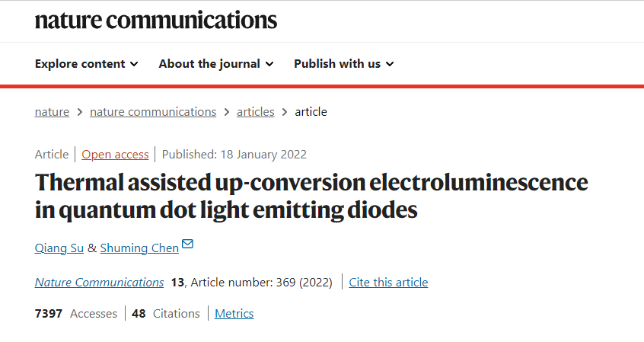Click the italic Nature Communications journal link
This screenshot has height=342, width=644.
click(x=99, y=282)
